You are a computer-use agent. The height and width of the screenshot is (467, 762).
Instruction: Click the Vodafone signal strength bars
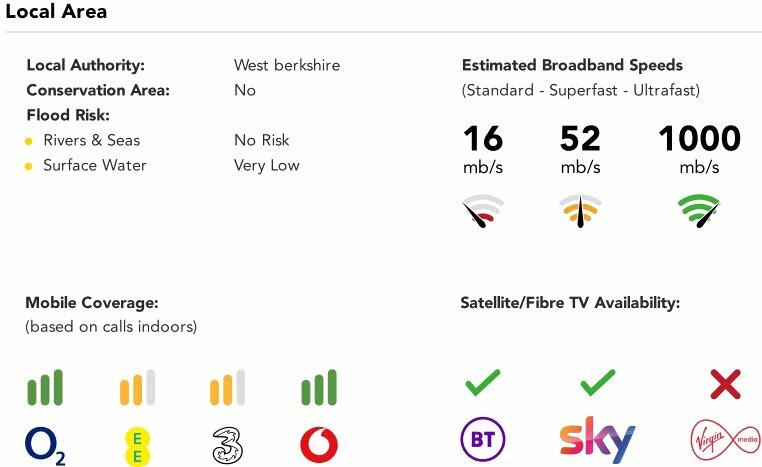(x=319, y=388)
